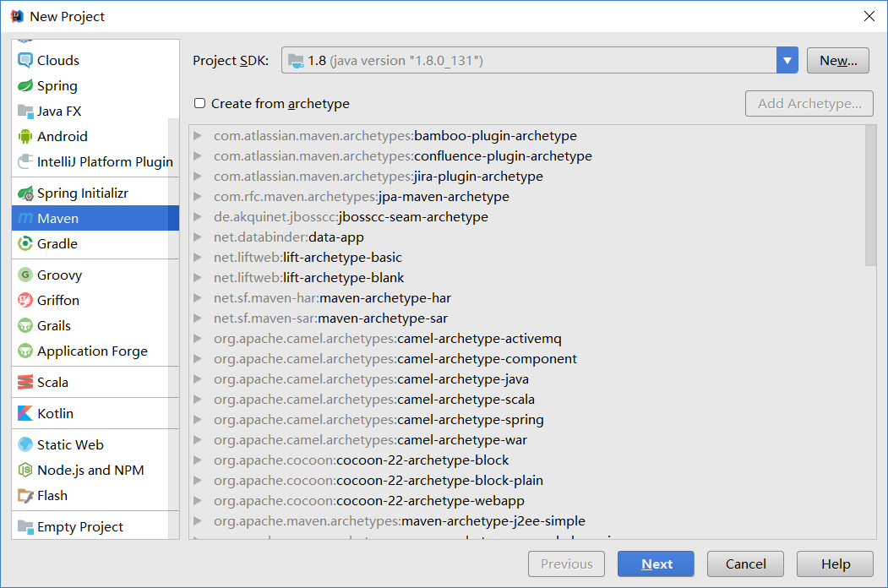Click the Grails icon
Image resolution: width=888 pixels, height=588 pixels.
25,326
